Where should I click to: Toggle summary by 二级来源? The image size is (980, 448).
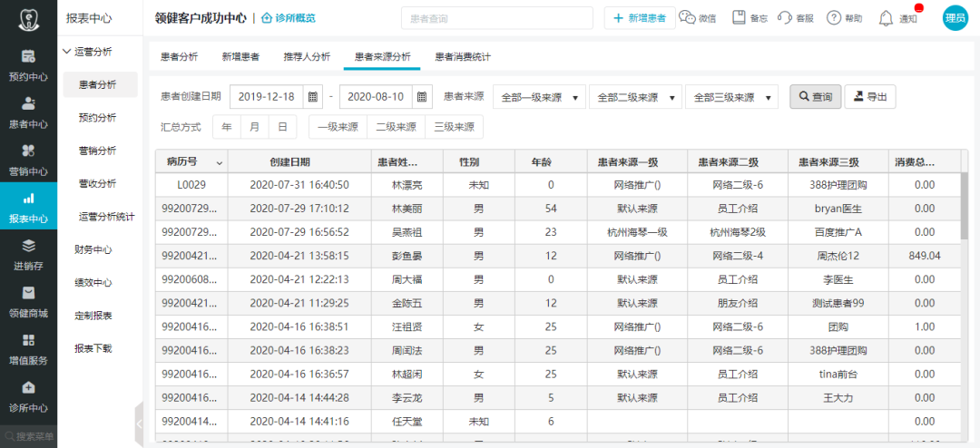tap(396, 127)
